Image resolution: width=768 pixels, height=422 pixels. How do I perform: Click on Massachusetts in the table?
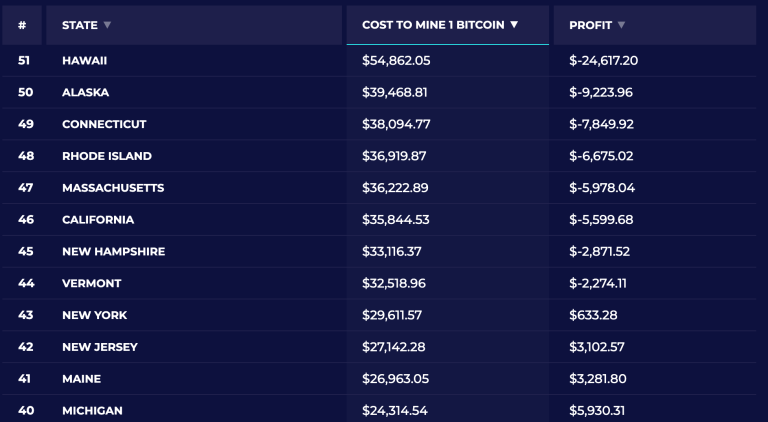pos(113,188)
